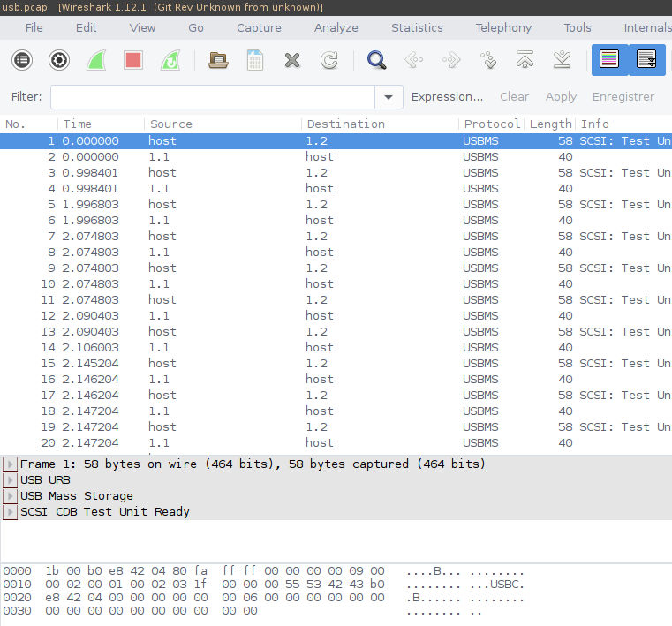The height and width of the screenshot is (626, 672).
Task: Sort packets by the Protocol column header
Action: coord(492,124)
